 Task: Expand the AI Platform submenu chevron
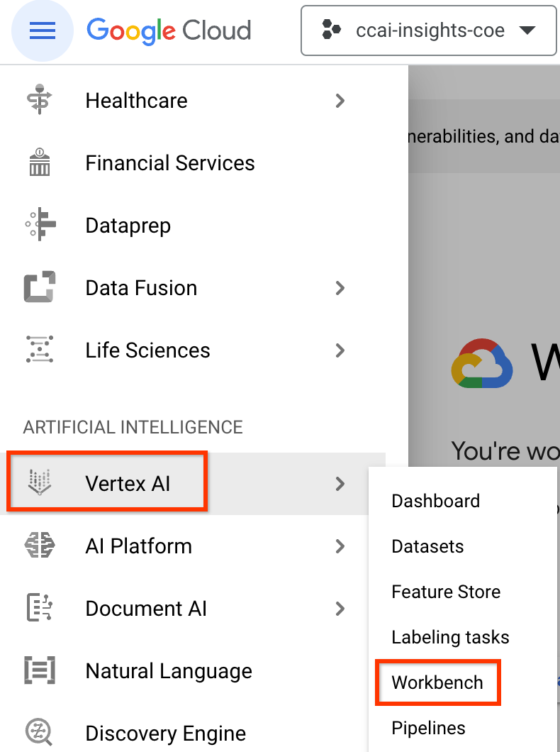coord(340,546)
